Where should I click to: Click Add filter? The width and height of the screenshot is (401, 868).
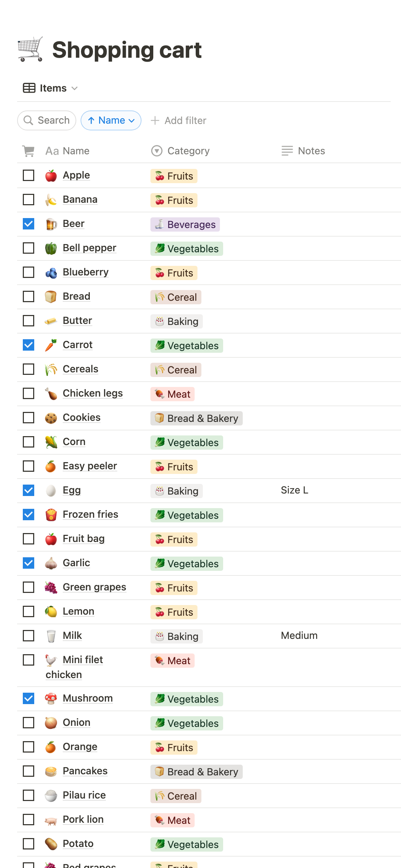[179, 120]
